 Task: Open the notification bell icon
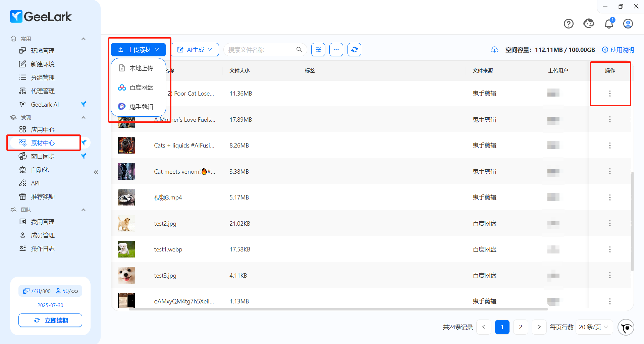click(x=609, y=24)
